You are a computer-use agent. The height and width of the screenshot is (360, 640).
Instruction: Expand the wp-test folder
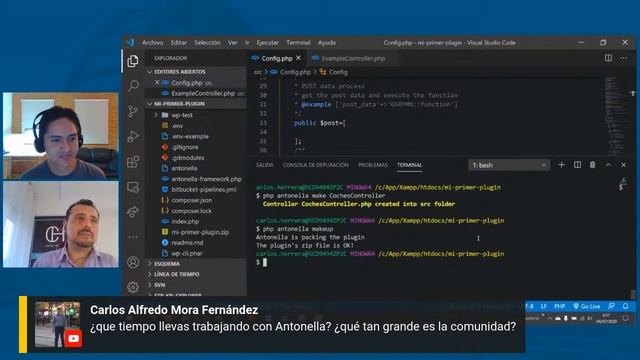coord(196,115)
